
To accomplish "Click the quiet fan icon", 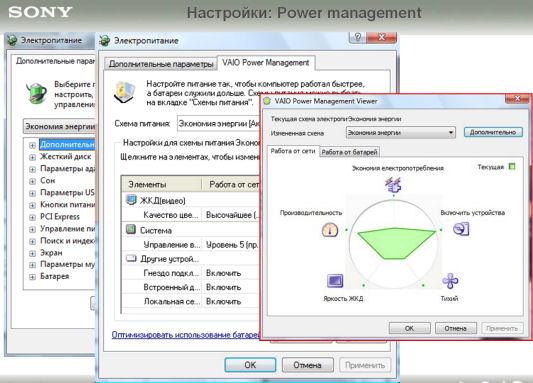I will point(450,281).
